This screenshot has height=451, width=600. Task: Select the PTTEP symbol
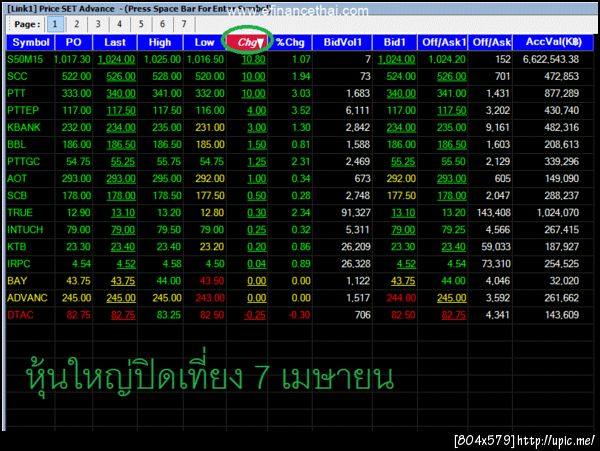click(x=23, y=111)
